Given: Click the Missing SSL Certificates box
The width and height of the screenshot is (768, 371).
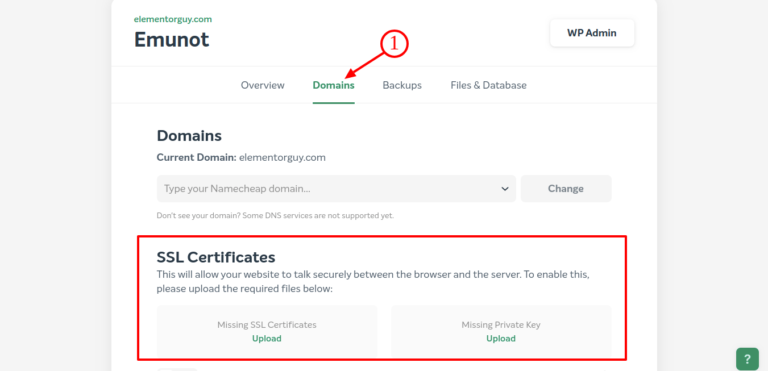Looking at the screenshot, I should [267, 331].
